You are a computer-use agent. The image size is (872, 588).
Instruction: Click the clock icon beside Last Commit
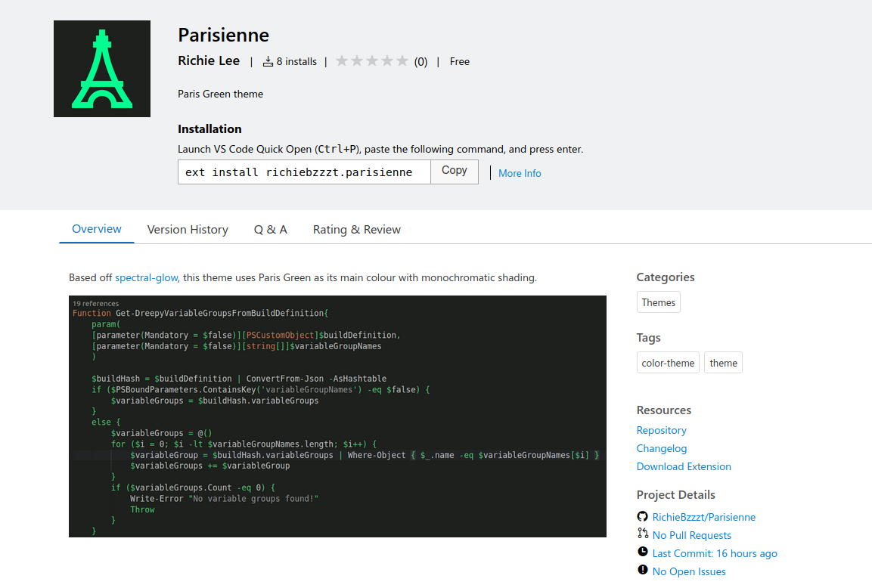pos(642,552)
